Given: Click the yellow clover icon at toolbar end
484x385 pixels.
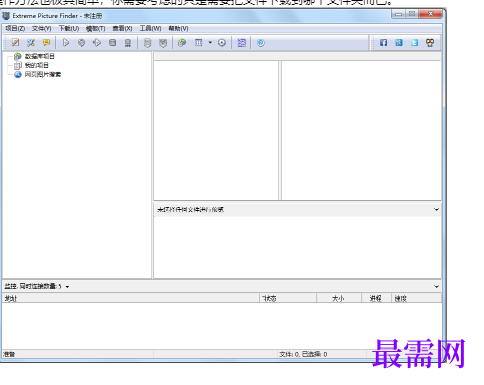Looking at the screenshot, I should tap(430, 42).
